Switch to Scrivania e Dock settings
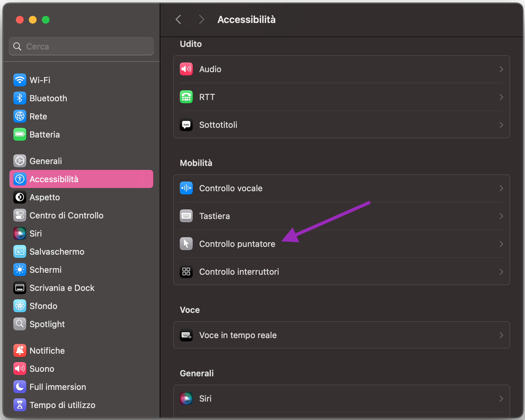 [62, 288]
